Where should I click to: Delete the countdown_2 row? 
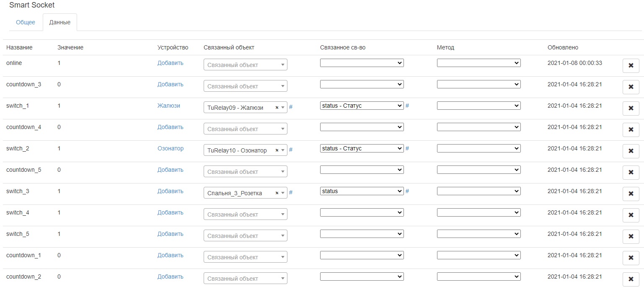(631, 279)
